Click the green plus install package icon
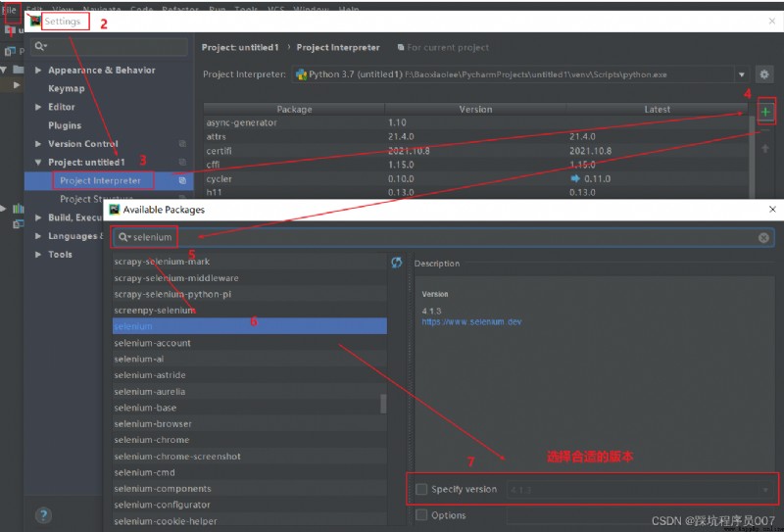 (x=765, y=112)
